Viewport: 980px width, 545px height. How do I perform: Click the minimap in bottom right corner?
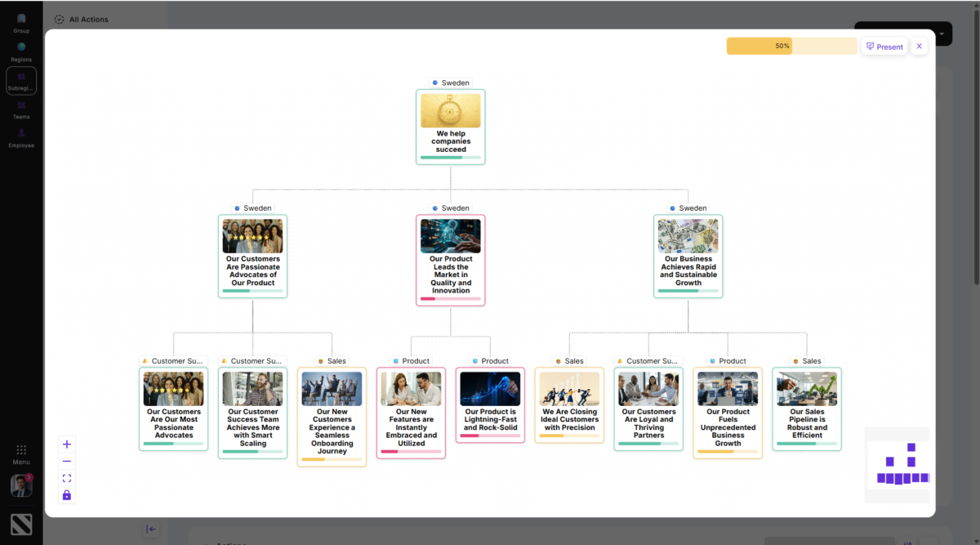click(897, 465)
